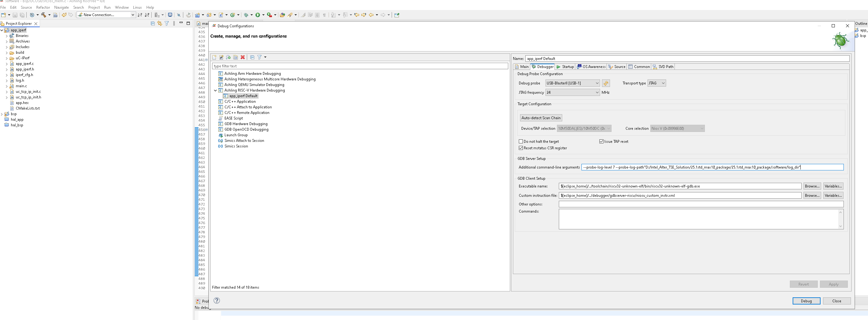The height and width of the screenshot is (320, 868).
Task: Switch to the SVD Path tab
Action: tap(663, 67)
